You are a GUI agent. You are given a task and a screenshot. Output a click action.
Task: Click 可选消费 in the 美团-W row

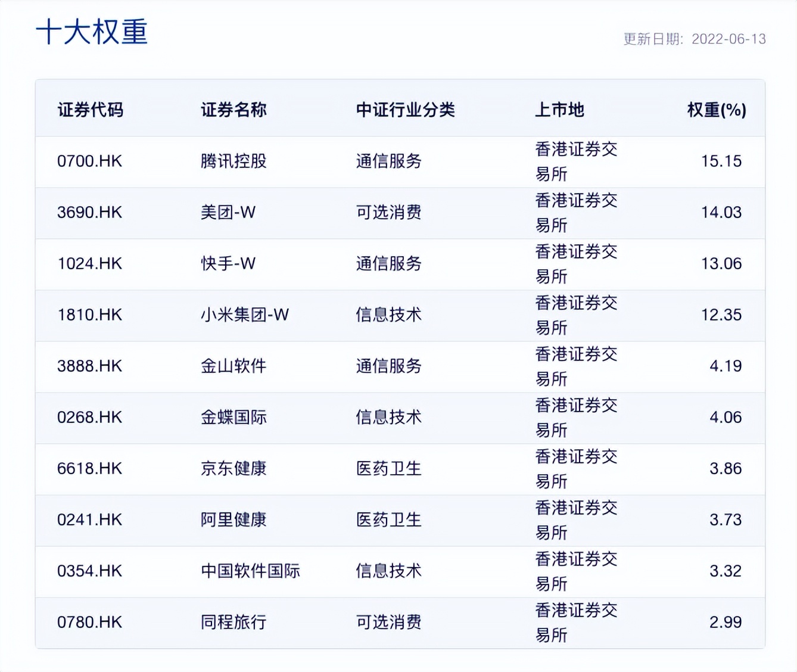coord(389,213)
